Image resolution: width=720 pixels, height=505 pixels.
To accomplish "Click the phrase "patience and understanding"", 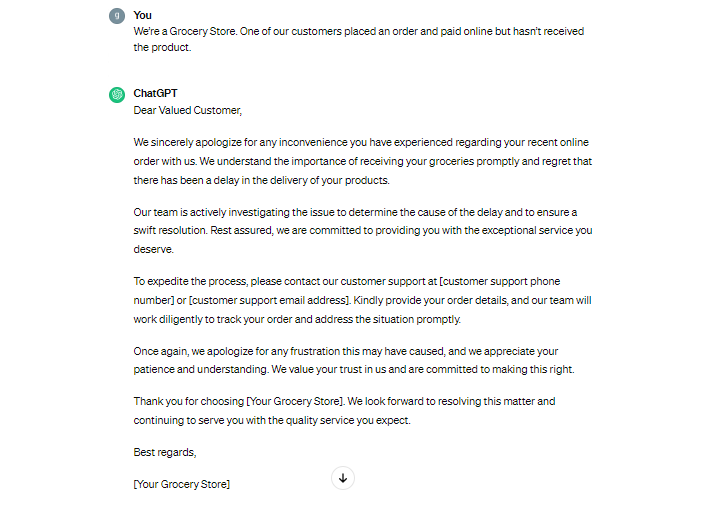I will point(200,369).
